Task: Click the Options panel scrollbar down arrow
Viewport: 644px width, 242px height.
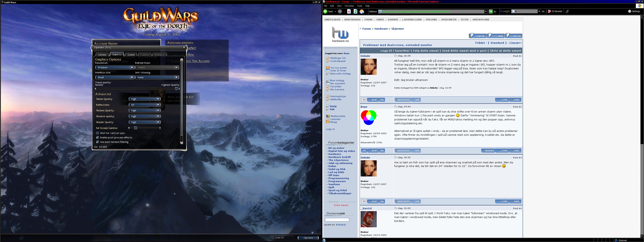Action: [x=182, y=143]
